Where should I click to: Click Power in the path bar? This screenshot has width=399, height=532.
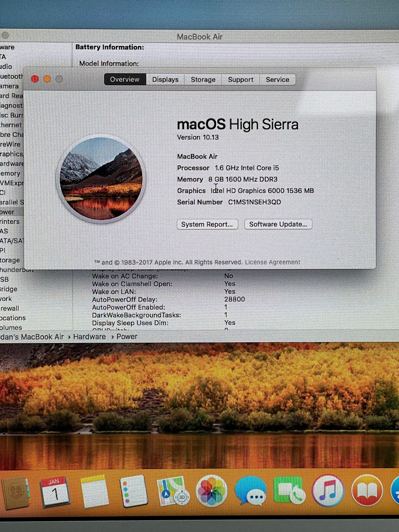(127, 337)
